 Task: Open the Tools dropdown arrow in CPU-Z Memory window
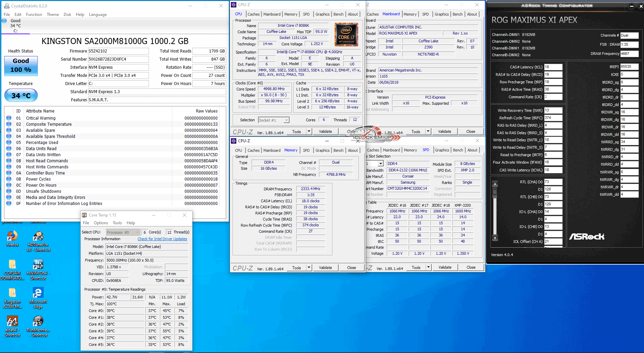click(309, 268)
